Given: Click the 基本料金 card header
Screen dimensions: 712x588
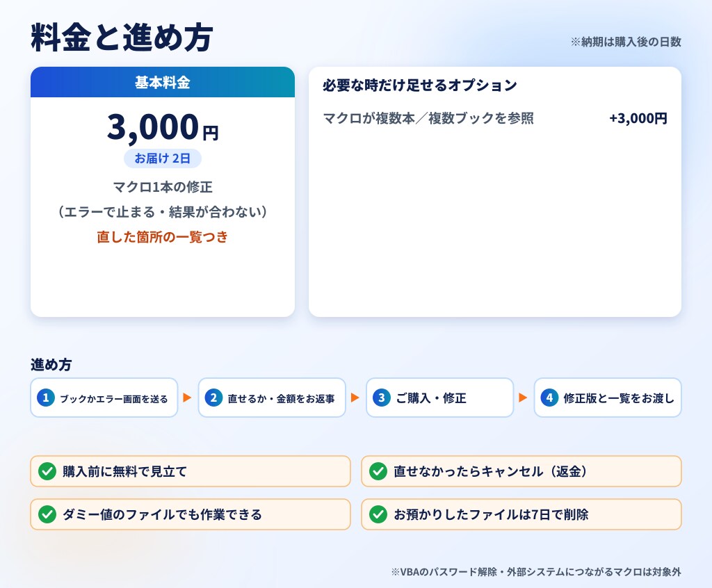Looking at the screenshot, I should [163, 82].
